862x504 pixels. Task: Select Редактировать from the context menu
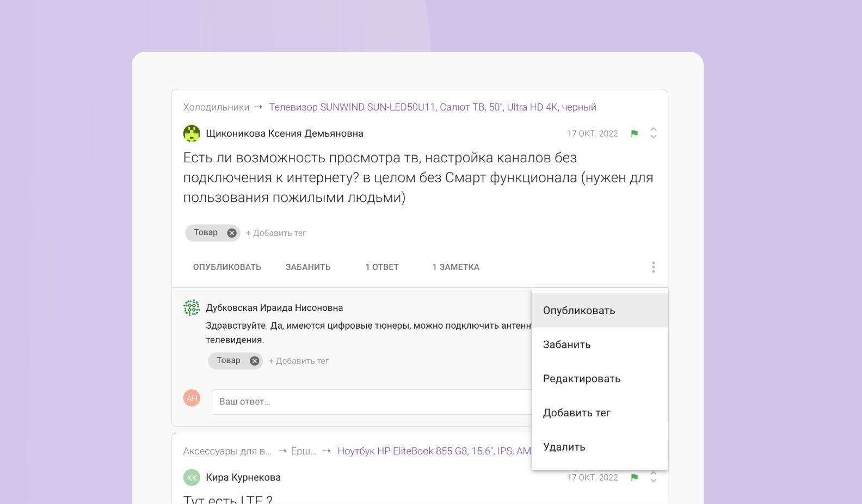coord(581,379)
